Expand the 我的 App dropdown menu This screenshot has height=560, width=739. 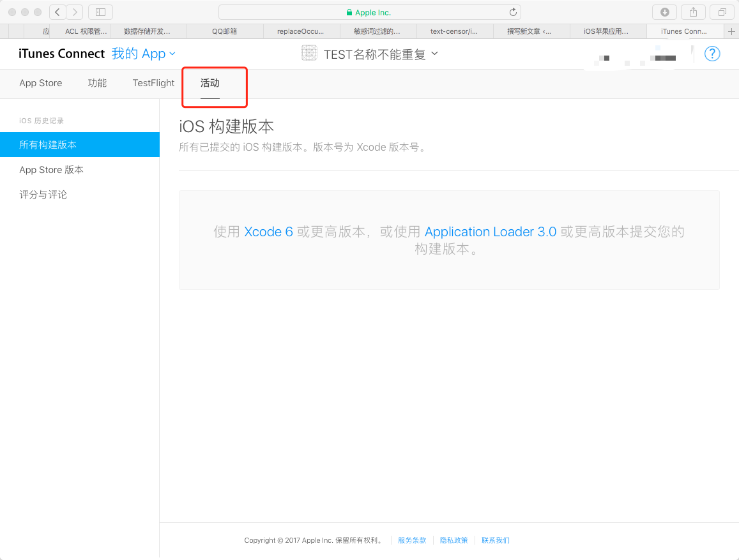click(143, 54)
